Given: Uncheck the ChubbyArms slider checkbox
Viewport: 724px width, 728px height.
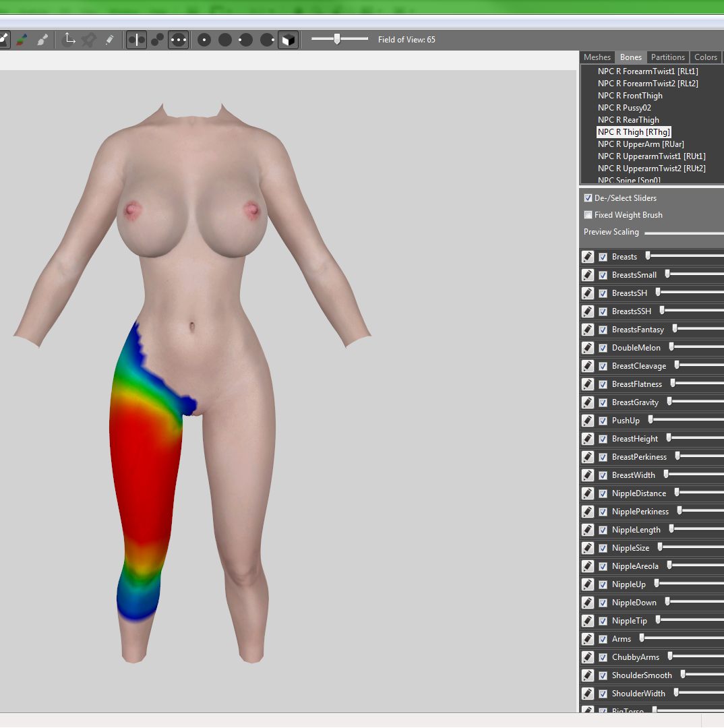Looking at the screenshot, I should coord(603,657).
